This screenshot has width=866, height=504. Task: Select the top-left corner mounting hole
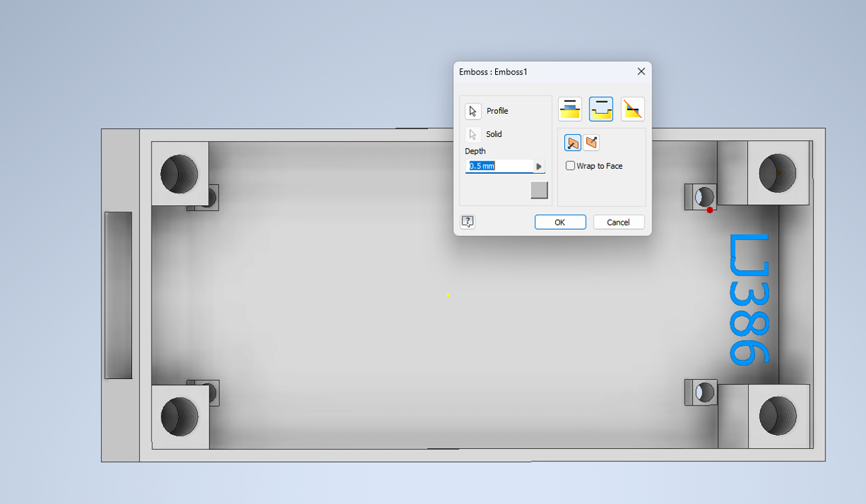tap(179, 174)
